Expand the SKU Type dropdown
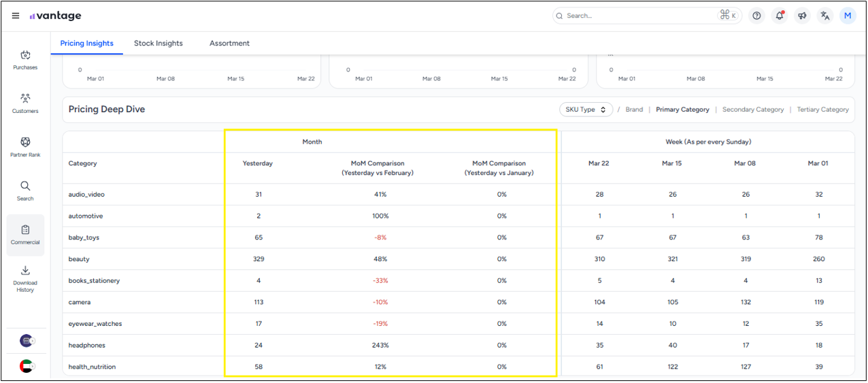The height and width of the screenshot is (383, 868). coord(586,110)
